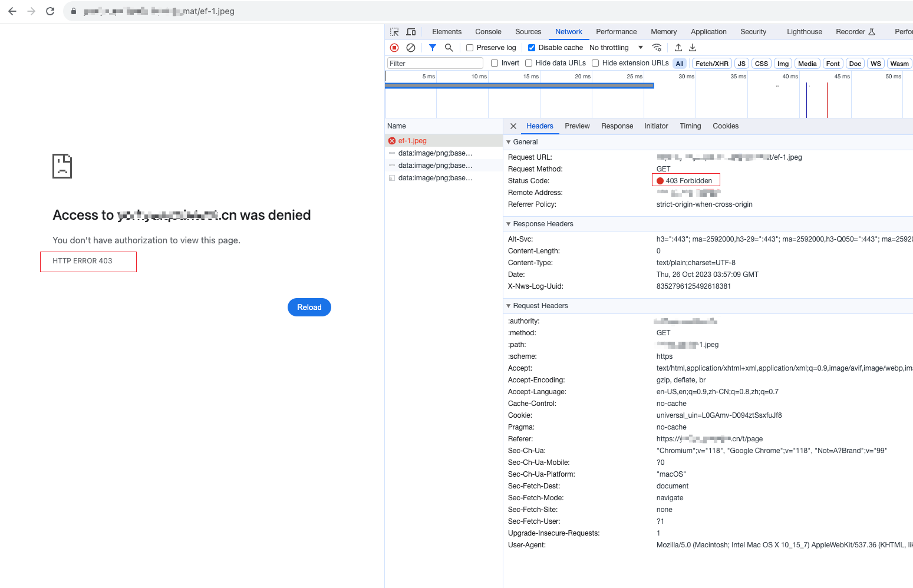View site security lock info
The width and height of the screenshot is (913, 588).
pyautogui.click(x=74, y=11)
